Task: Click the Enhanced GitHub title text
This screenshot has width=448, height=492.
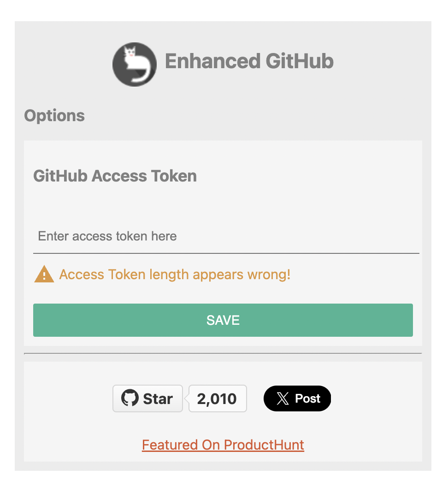Action: pos(249,61)
